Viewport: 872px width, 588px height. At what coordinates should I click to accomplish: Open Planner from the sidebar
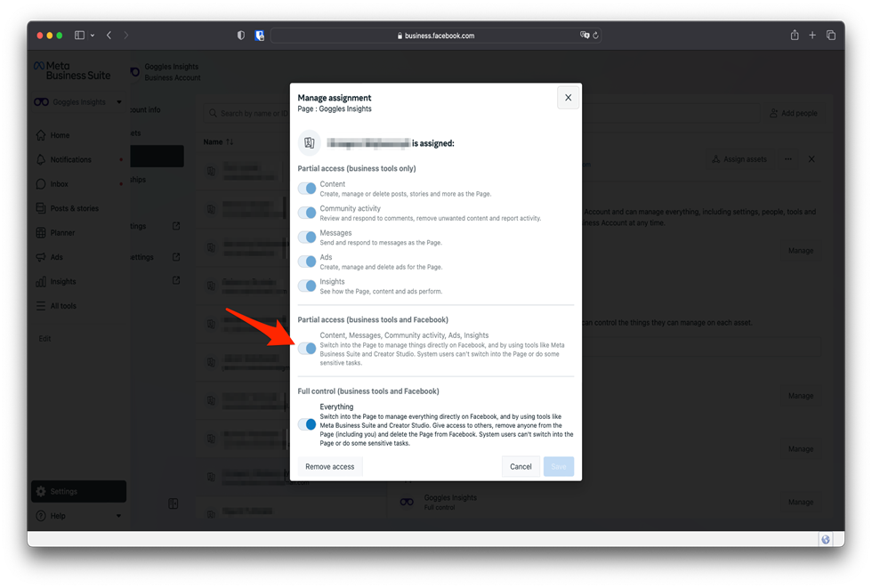point(62,233)
